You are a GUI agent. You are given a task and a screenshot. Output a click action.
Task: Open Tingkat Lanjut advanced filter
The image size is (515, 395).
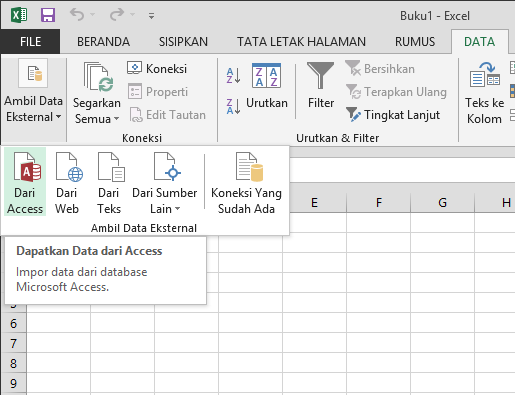pos(393,115)
